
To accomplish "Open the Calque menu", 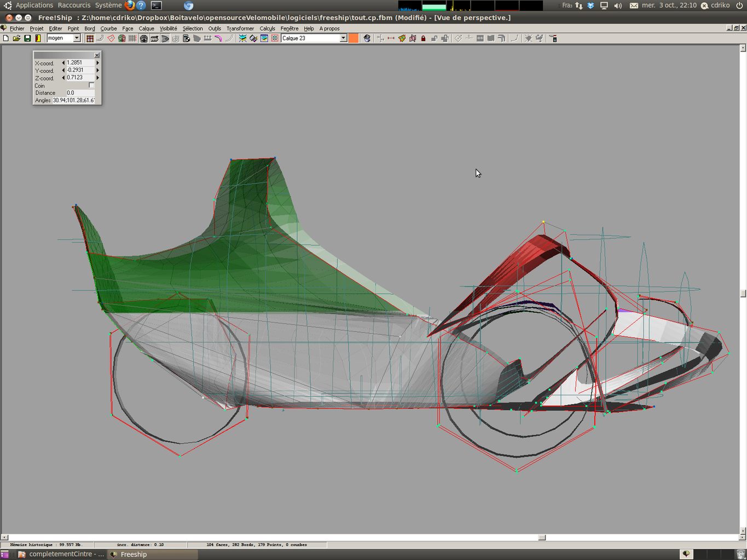I will [x=146, y=28].
